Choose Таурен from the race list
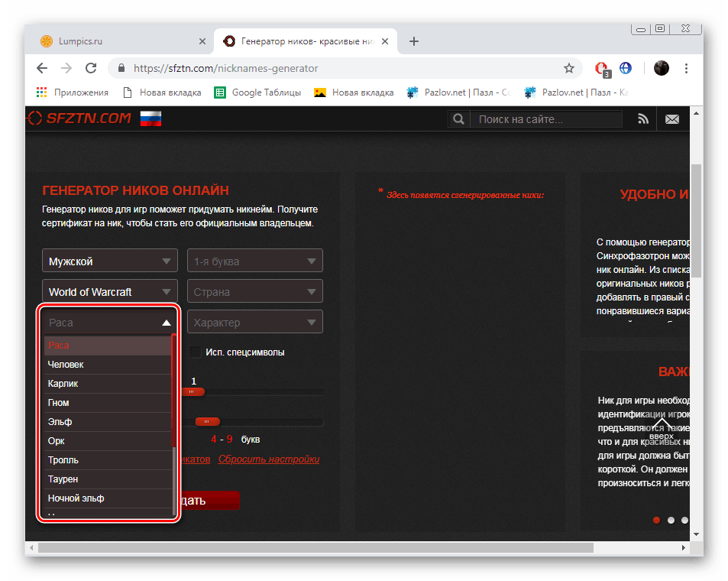Image resolution: width=728 pixels, height=581 pixels. [x=108, y=479]
